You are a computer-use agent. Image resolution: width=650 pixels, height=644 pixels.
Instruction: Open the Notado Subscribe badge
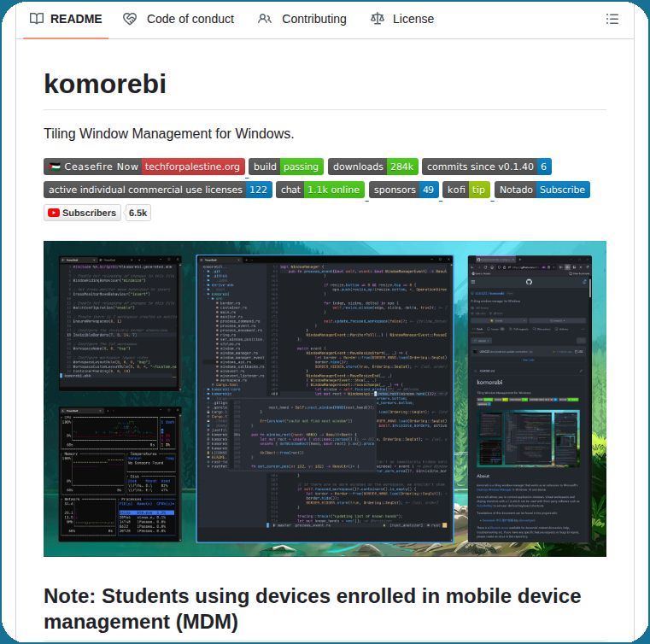(x=542, y=190)
